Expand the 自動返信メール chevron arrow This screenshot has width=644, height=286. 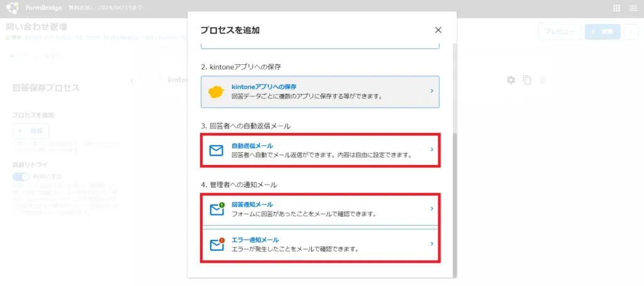[431, 150]
